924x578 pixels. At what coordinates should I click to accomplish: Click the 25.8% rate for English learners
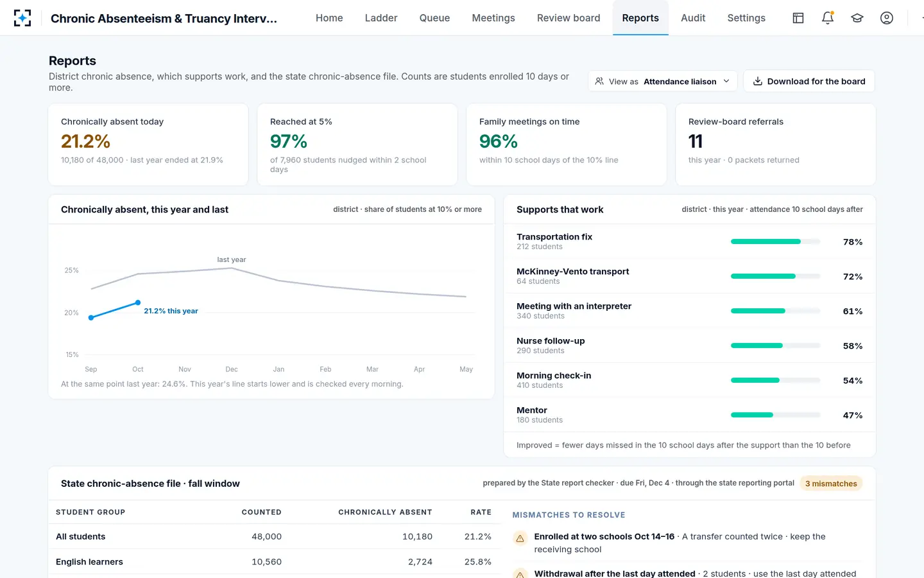478,561
